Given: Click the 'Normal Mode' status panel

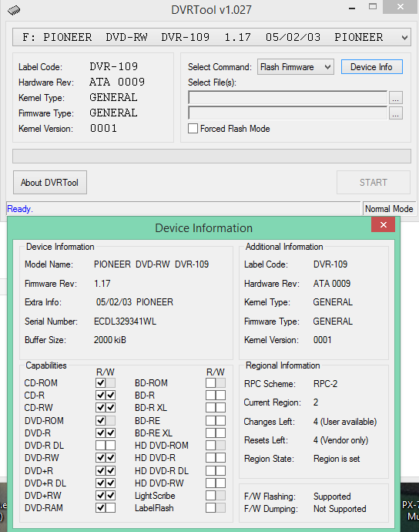Looking at the screenshot, I should pos(389,209).
